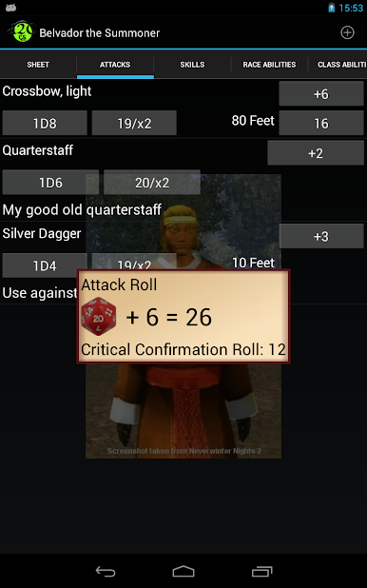Screen dimensions: 367x588
Task: Roll Quarterstaff attack with +2 button
Action: pyautogui.click(x=316, y=153)
